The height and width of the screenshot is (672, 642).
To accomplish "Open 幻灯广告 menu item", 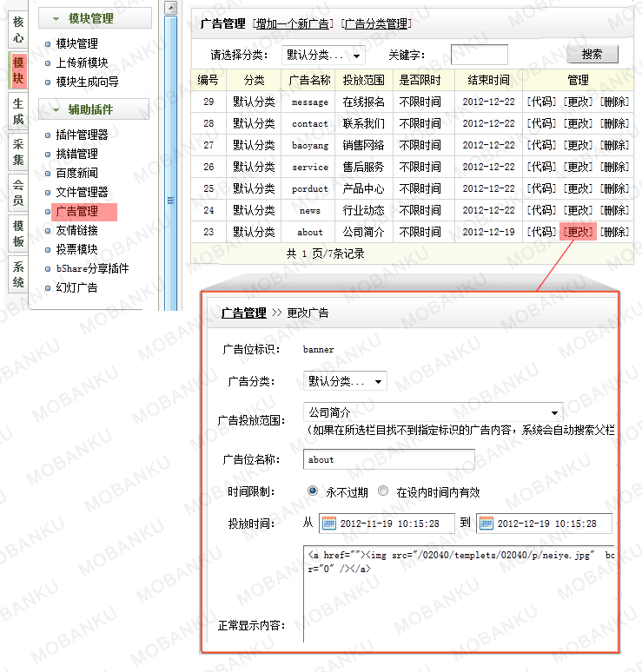I will (77, 287).
